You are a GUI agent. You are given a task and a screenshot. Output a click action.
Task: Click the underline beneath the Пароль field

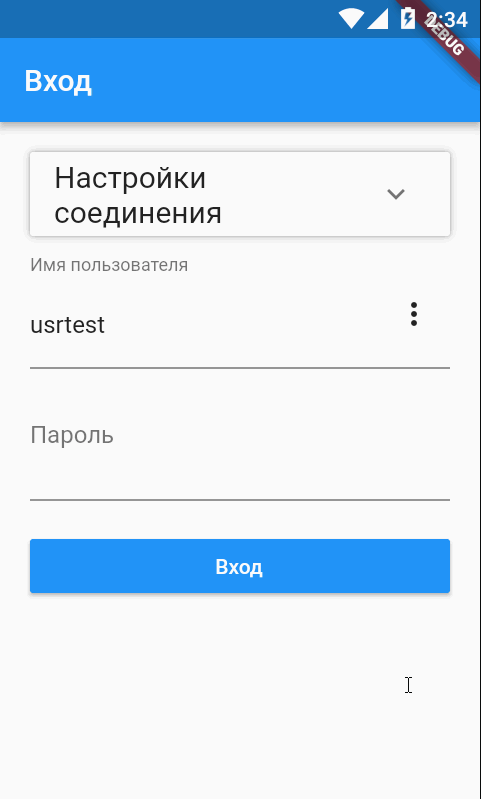click(240, 500)
